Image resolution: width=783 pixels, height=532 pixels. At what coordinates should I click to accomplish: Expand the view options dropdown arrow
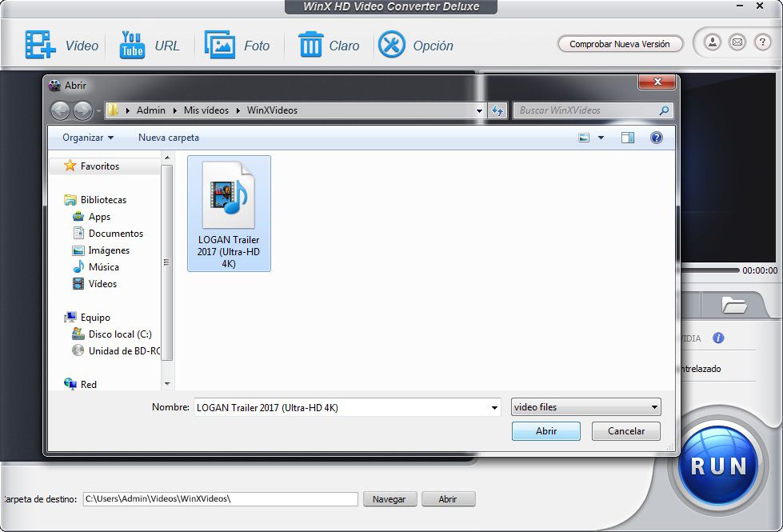(x=601, y=138)
